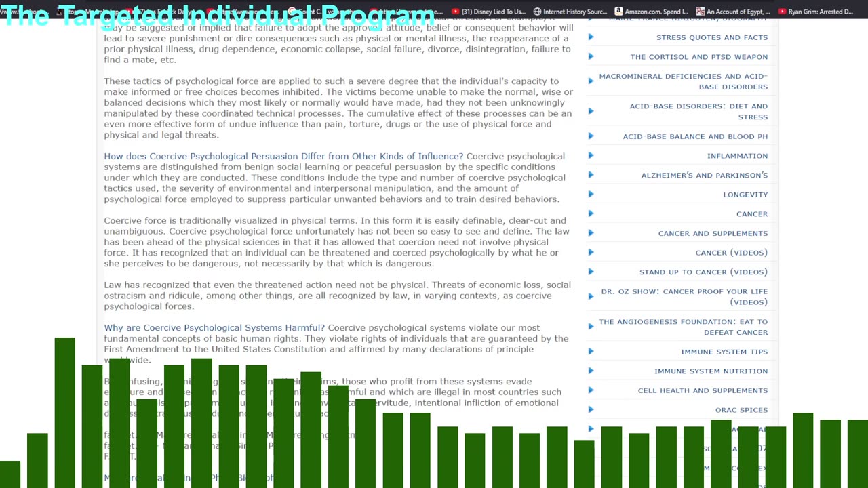Open the Cancer (Videos) sidebar link

[x=732, y=253]
